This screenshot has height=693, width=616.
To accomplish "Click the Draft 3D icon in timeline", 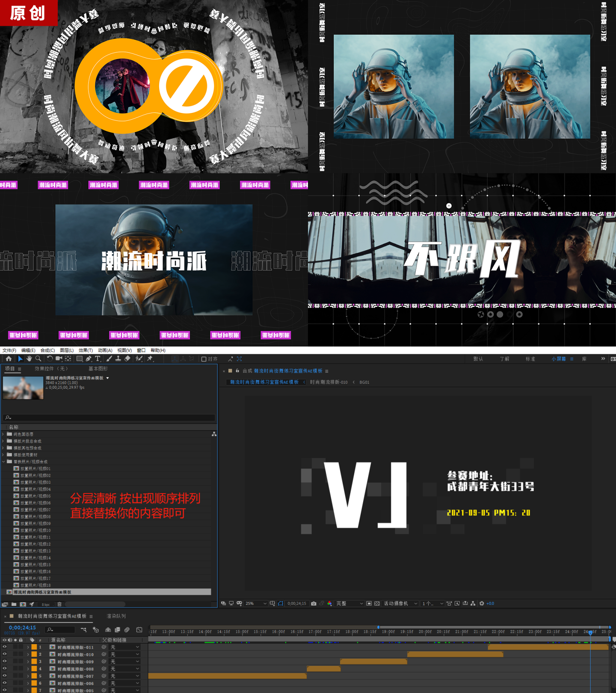I will pyautogui.click(x=96, y=630).
